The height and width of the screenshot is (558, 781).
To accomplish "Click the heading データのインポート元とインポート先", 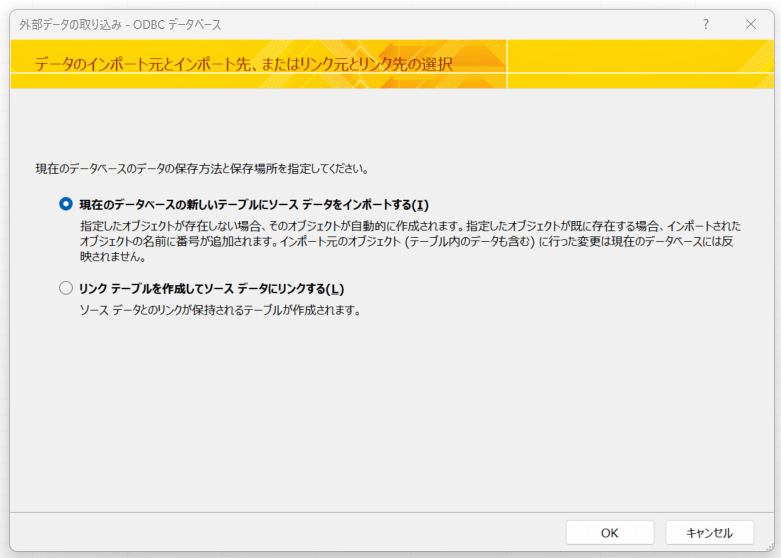I will (x=244, y=64).
